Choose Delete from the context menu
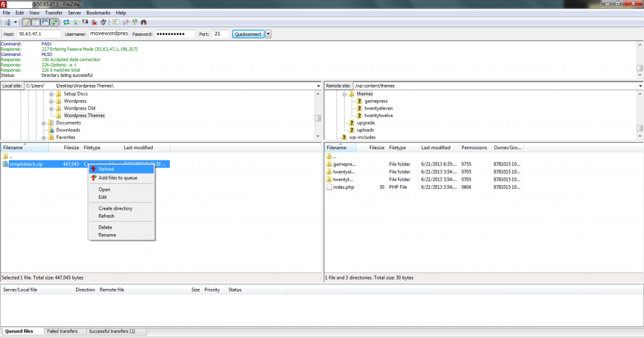The image size is (644, 338). tap(121, 227)
